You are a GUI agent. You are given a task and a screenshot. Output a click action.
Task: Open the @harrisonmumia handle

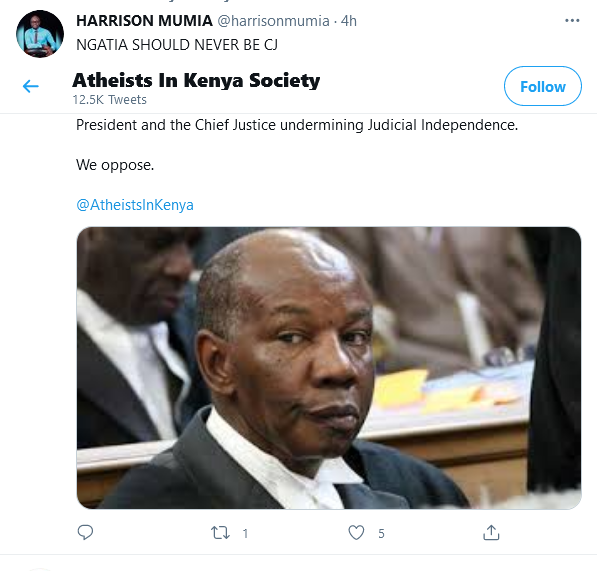point(273,21)
